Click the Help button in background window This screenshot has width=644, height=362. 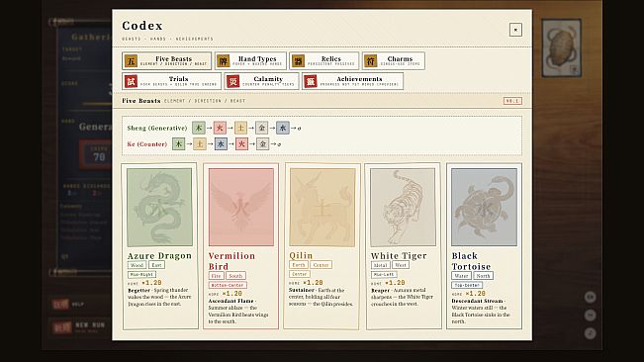(68, 304)
